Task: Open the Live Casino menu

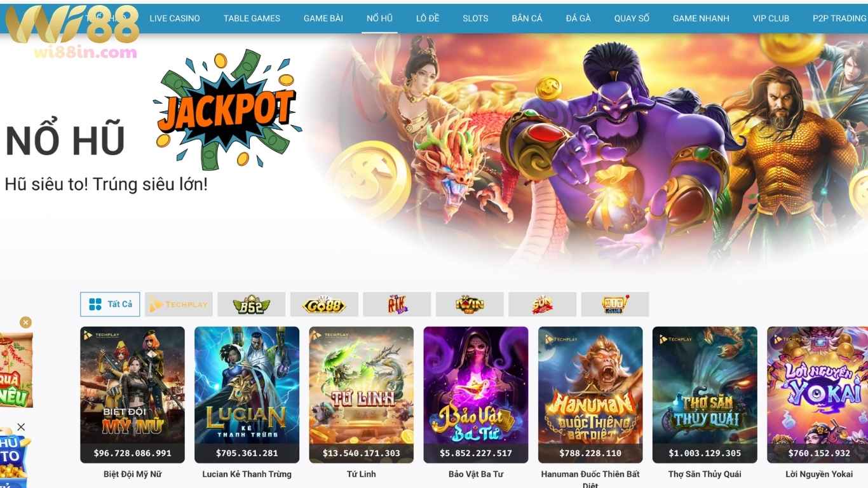Action: coord(175,18)
